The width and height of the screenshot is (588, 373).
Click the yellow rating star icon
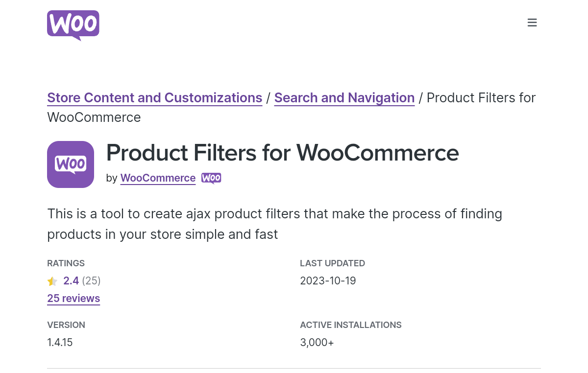coord(52,281)
